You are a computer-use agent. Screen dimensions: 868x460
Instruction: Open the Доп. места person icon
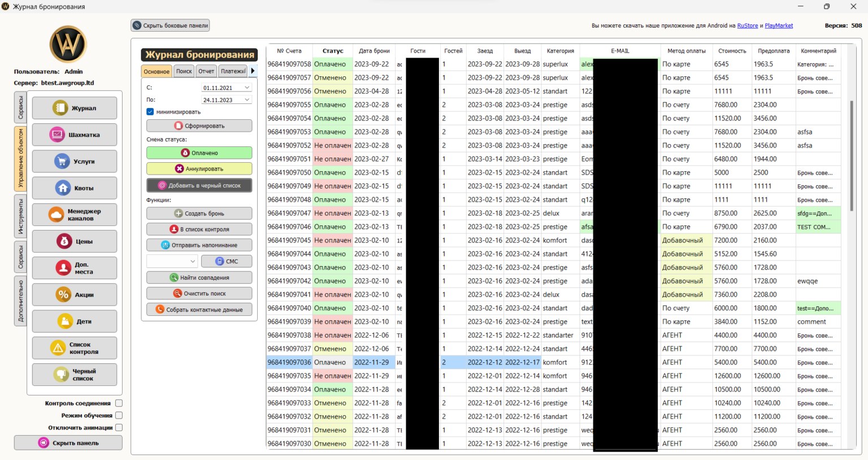coord(63,268)
